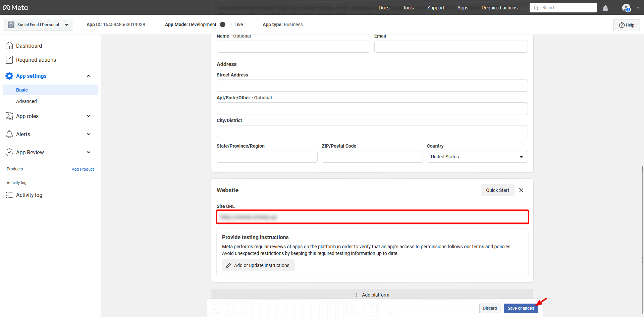Go to Advanced settings
Viewport: 644px width, 317px height.
point(26,101)
